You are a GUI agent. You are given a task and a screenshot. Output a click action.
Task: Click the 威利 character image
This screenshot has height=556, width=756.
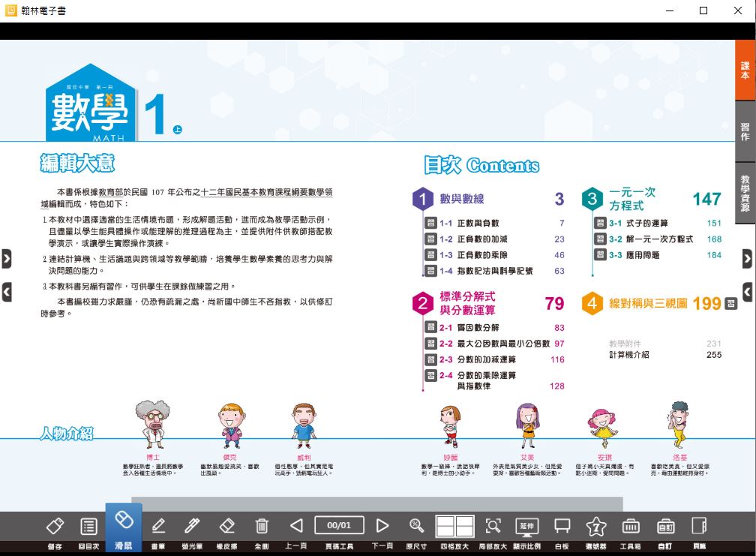pos(304,425)
